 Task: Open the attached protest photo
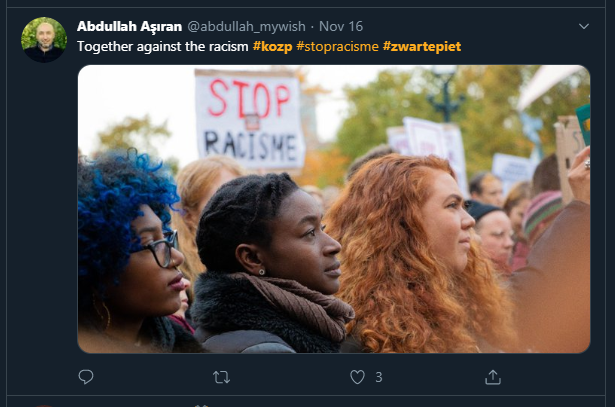tap(334, 209)
